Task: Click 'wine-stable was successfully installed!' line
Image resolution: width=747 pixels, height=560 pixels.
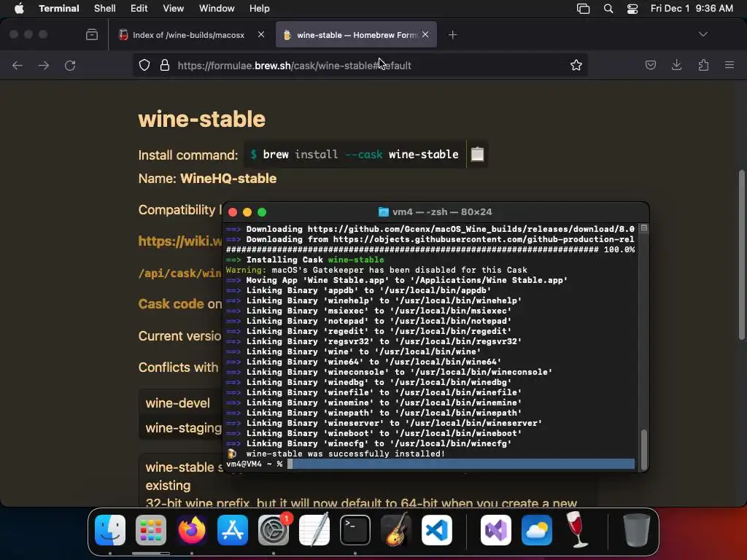Action: pos(346,454)
